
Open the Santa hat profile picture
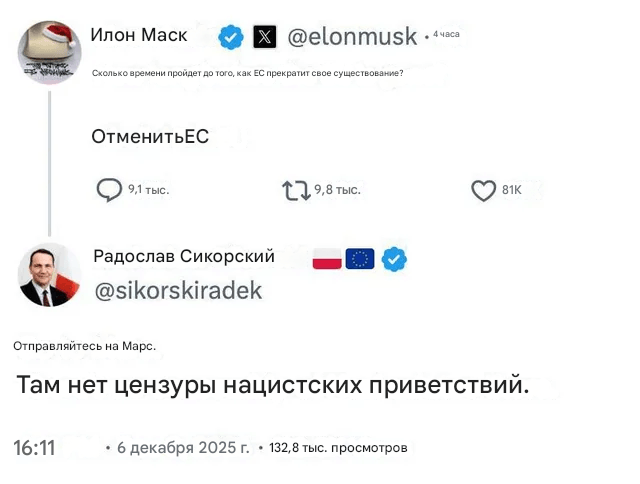pos(49,50)
